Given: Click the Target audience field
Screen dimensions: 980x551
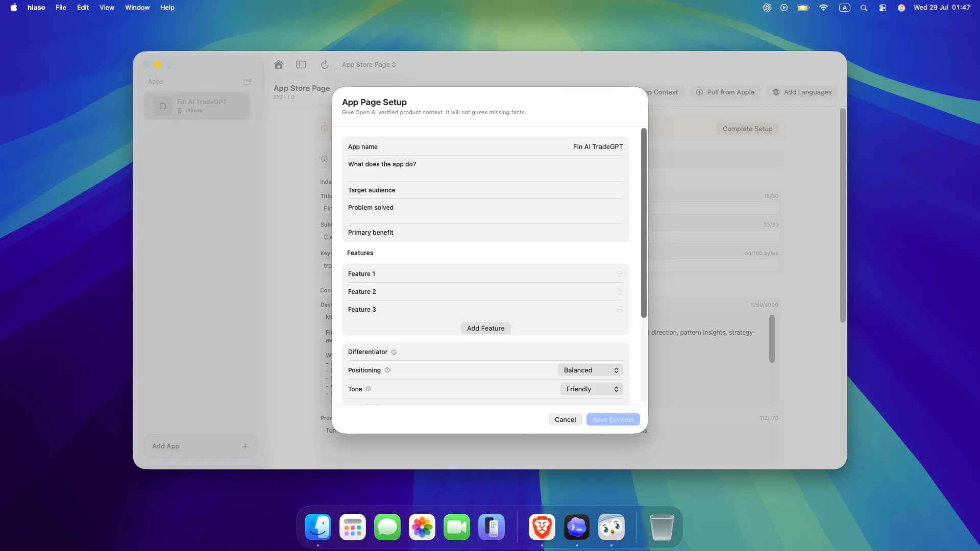Looking at the screenshot, I should click(485, 190).
